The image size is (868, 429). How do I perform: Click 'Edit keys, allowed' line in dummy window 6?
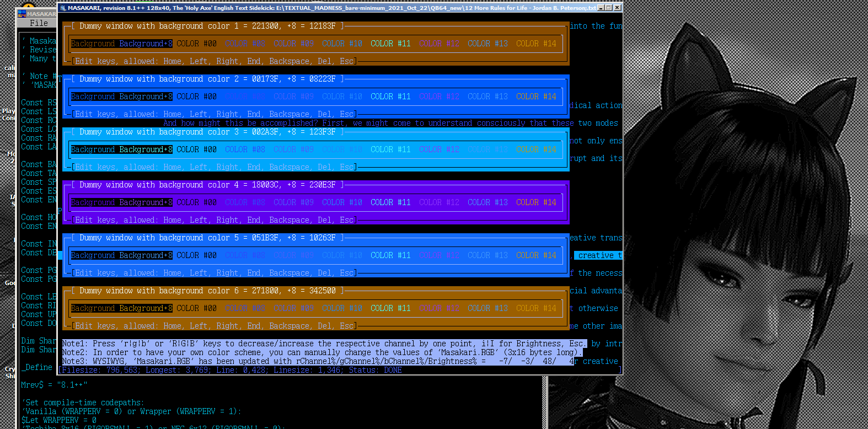click(214, 326)
